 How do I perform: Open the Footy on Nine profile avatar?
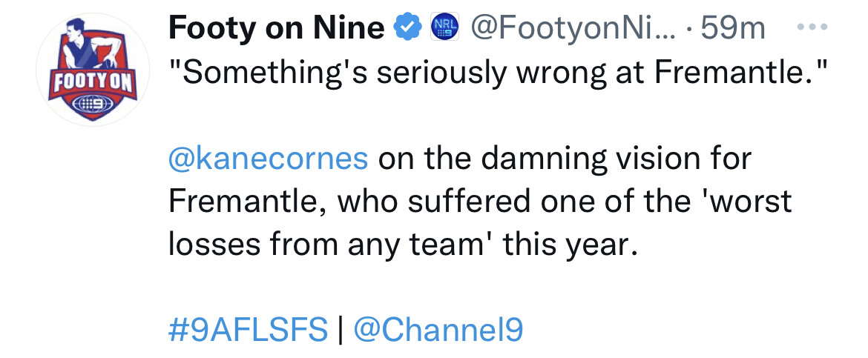[93, 70]
